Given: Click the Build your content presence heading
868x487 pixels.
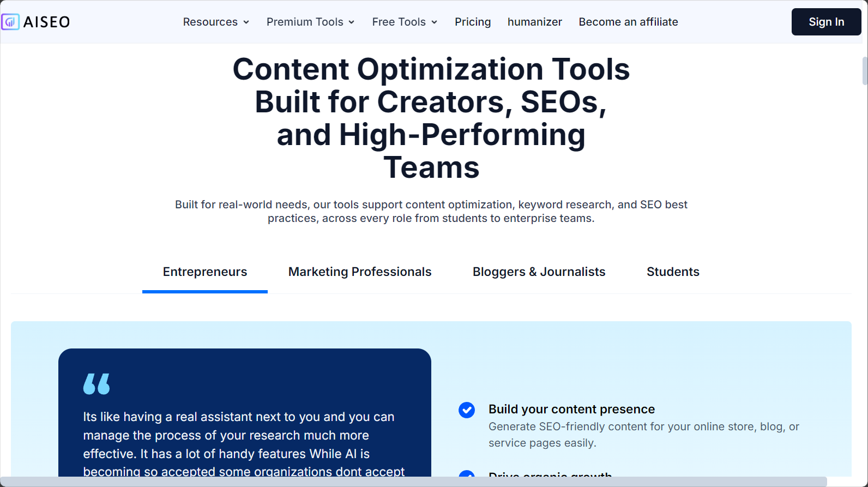Looking at the screenshot, I should (571, 409).
